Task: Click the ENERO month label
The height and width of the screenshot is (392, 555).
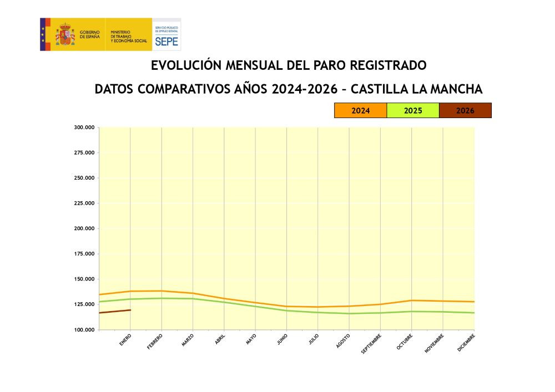Action: tap(125, 339)
